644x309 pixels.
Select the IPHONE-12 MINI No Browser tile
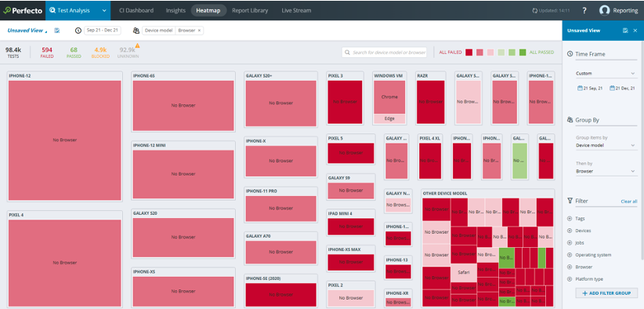[183, 174]
